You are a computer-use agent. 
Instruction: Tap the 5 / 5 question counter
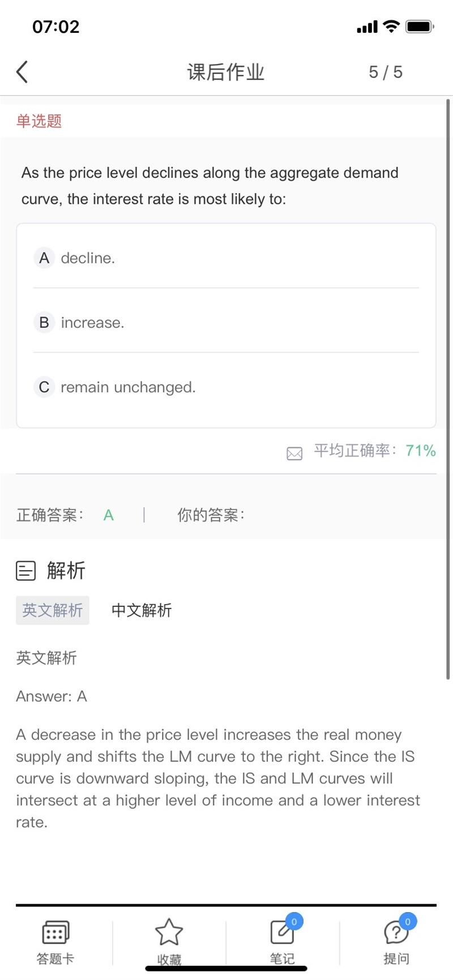point(386,72)
